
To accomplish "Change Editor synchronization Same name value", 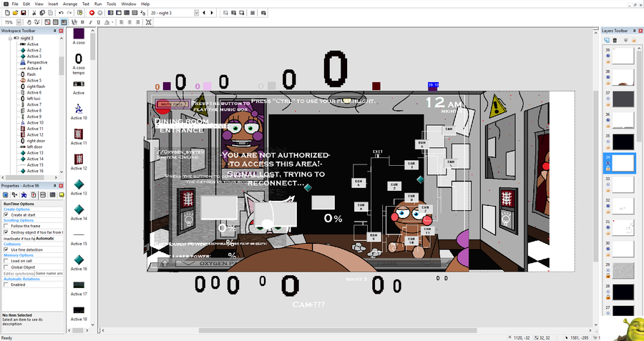I will pyautogui.click(x=49, y=273).
